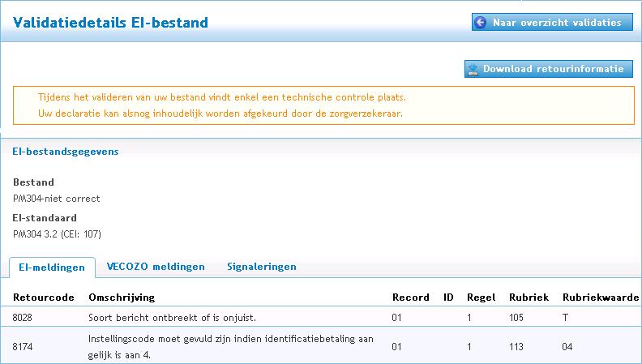642x364 pixels.
Task: Click warning line 'Uw declaratie kan alsnog inhoudelijk'
Action: [220, 113]
